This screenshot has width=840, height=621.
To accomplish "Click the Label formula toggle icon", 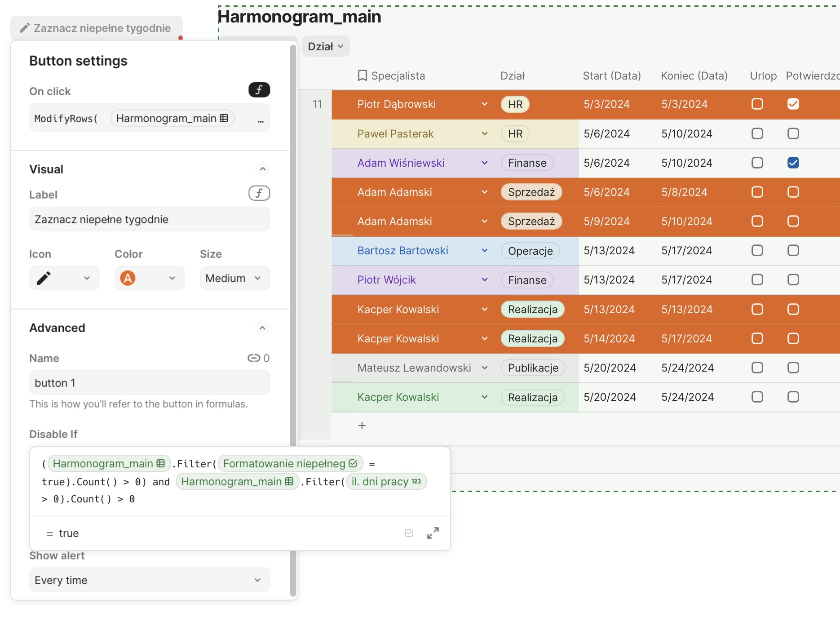I will tap(259, 193).
